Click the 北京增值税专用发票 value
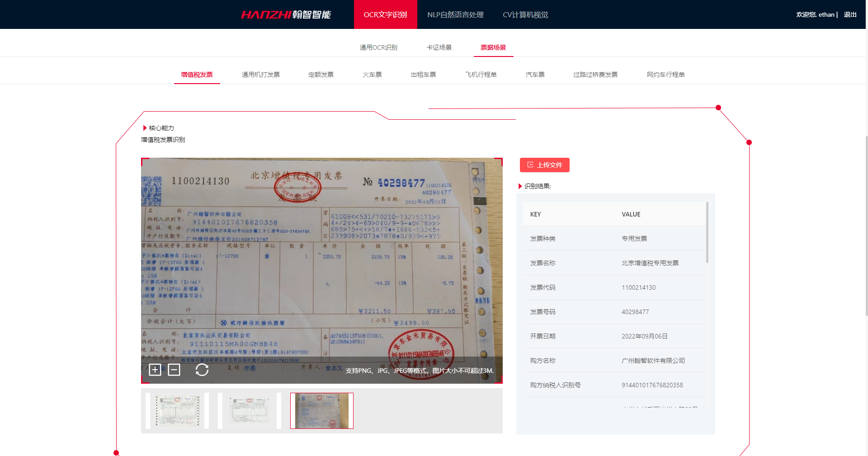The height and width of the screenshot is (456, 868). [x=650, y=263]
